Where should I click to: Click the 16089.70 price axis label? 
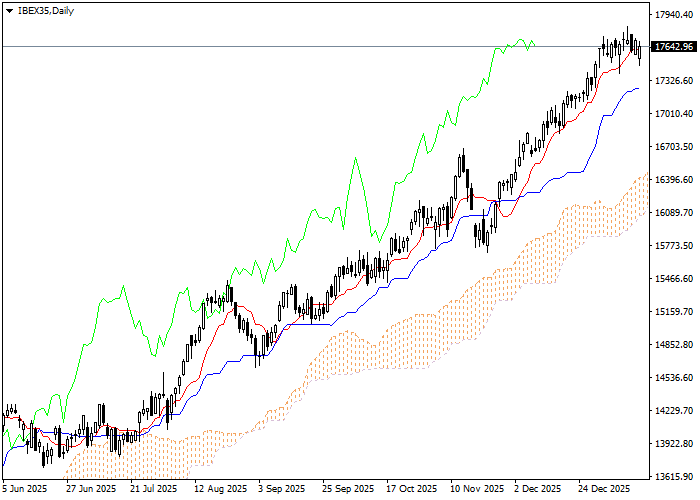(673, 213)
